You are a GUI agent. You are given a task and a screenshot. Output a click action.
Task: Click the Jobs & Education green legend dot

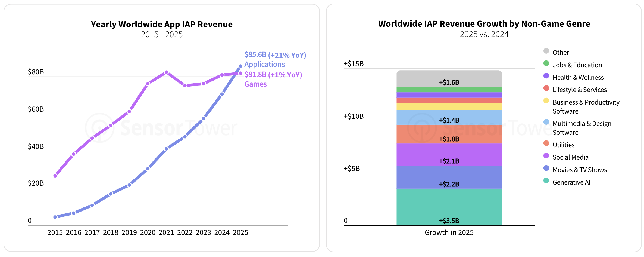(546, 63)
